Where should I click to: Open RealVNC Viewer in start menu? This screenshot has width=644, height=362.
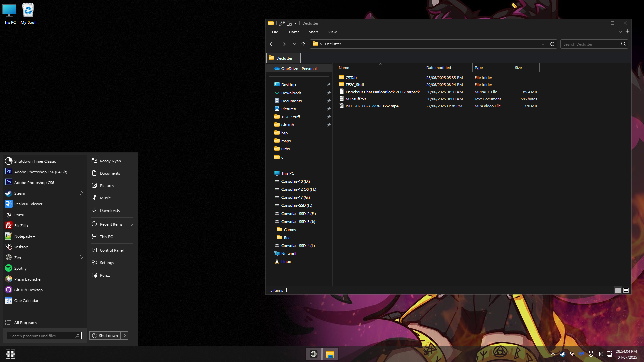45,204
